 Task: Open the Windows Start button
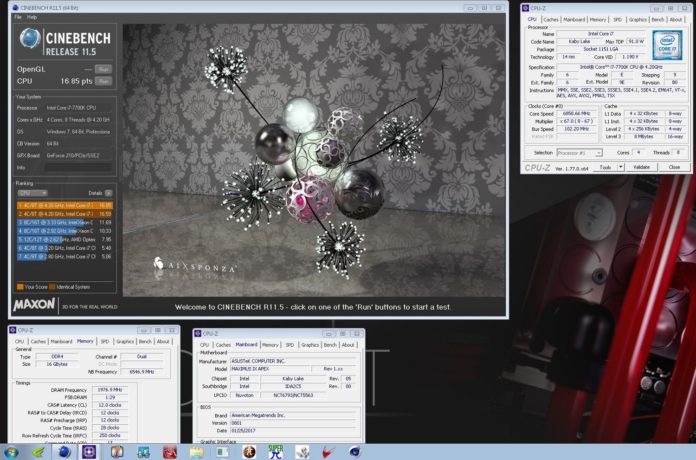point(11,452)
